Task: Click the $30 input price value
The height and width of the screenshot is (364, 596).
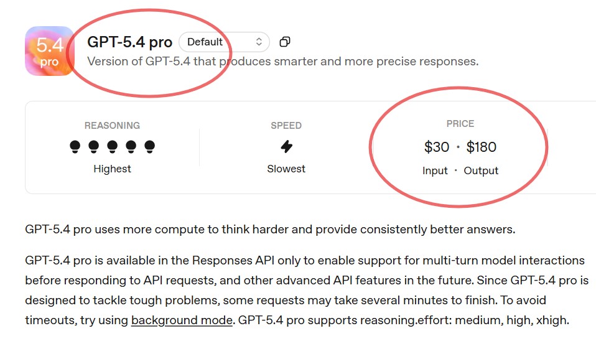Action: pos(436,147)
